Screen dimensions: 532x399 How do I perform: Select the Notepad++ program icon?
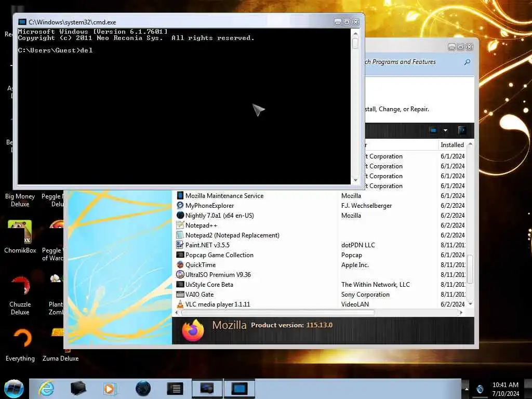(x=180, y=225)
